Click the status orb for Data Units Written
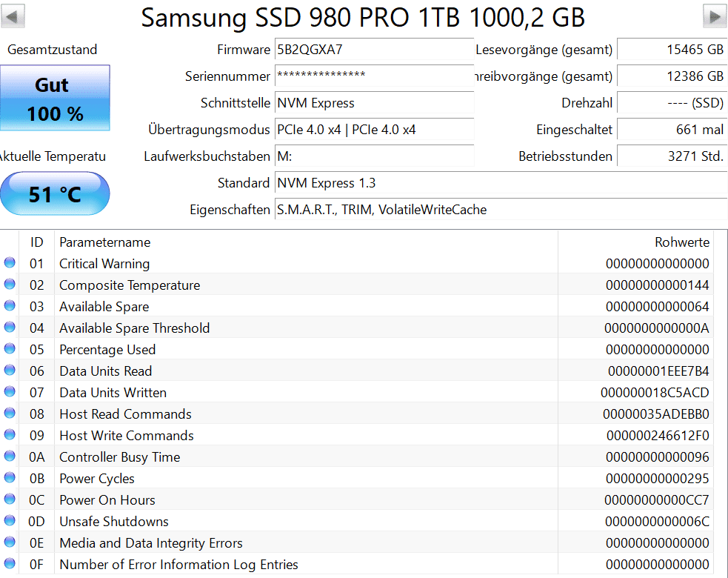Screen dimensions: 728x578 [x=10, y=391]
